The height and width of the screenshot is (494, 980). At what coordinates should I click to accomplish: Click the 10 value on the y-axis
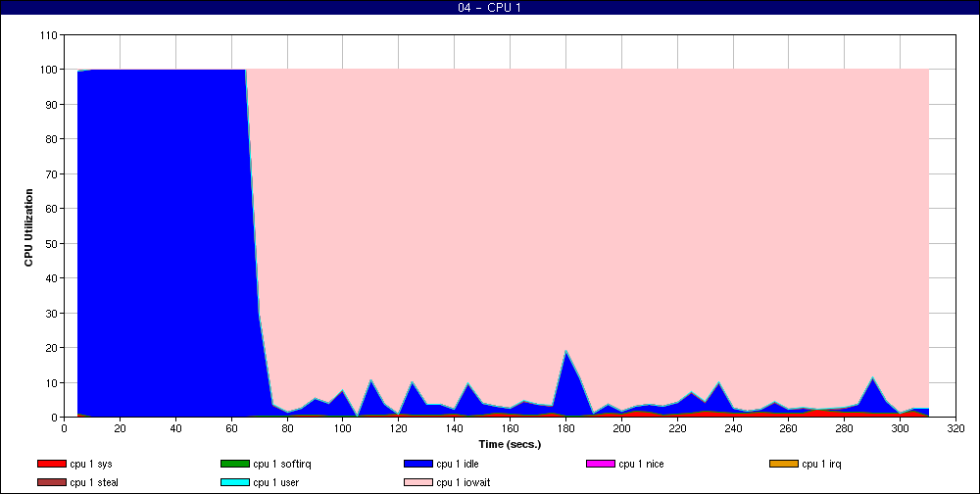[51, 382]
